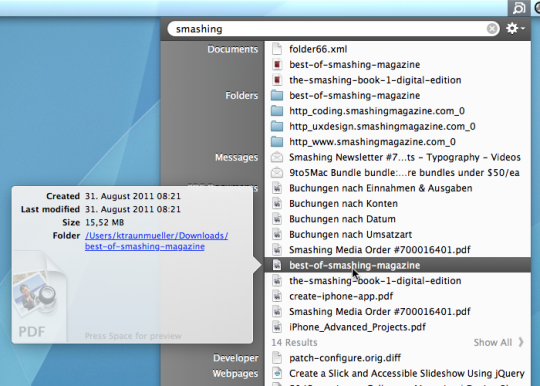Clear the search field with the X button
Screen dimensions: 540x386
(x=492, y=29)
